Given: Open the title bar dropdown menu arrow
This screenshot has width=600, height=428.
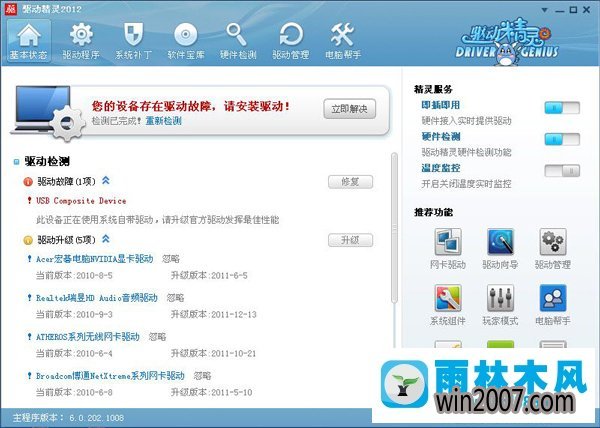Looking at the screenshot, I should pos(545,10).
